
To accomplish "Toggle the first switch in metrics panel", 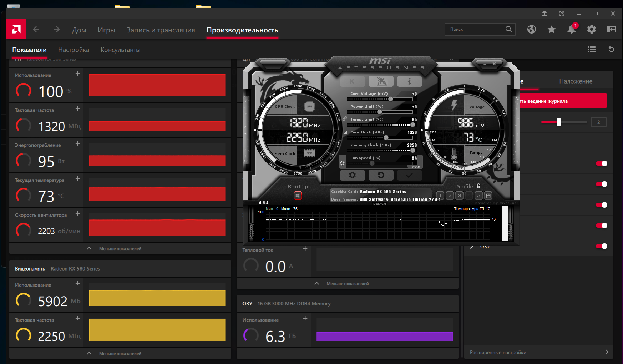I will click(602, 163).
